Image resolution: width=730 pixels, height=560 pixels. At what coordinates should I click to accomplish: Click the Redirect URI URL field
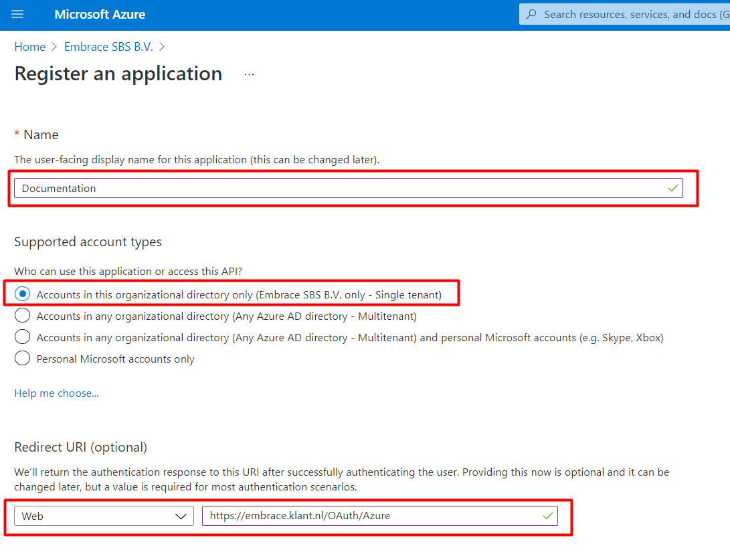pos(380,516)
